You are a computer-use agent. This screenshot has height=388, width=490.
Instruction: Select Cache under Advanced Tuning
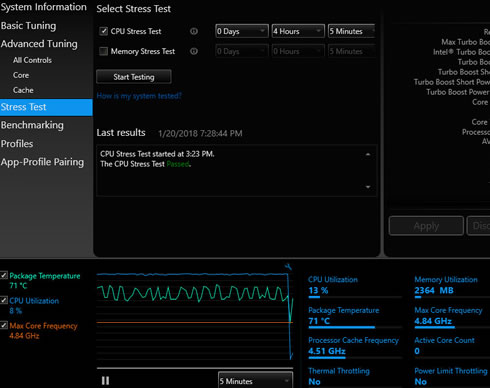[23, 90]
